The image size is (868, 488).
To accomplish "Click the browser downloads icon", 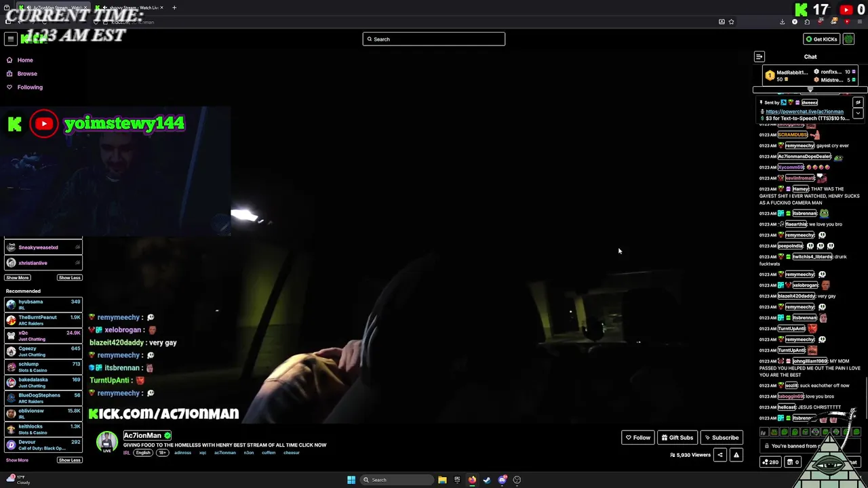I will pyautogui.click(x=782, y=22).
